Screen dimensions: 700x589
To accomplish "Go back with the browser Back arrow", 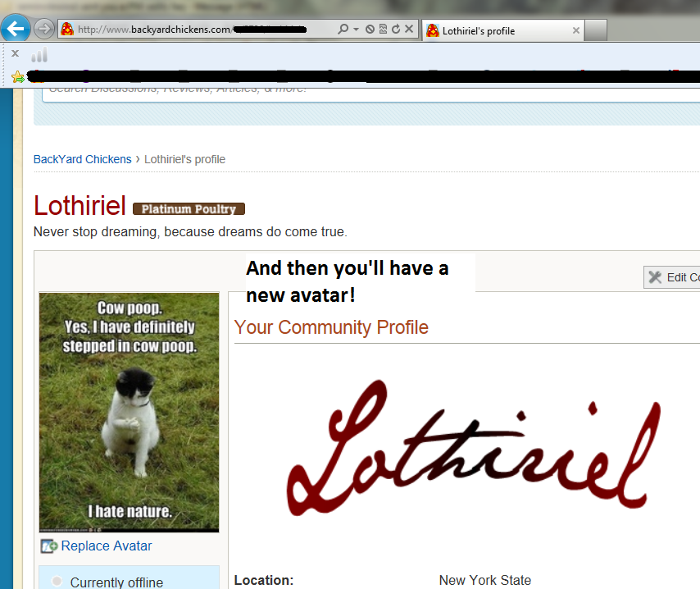I will pos(16,30).
